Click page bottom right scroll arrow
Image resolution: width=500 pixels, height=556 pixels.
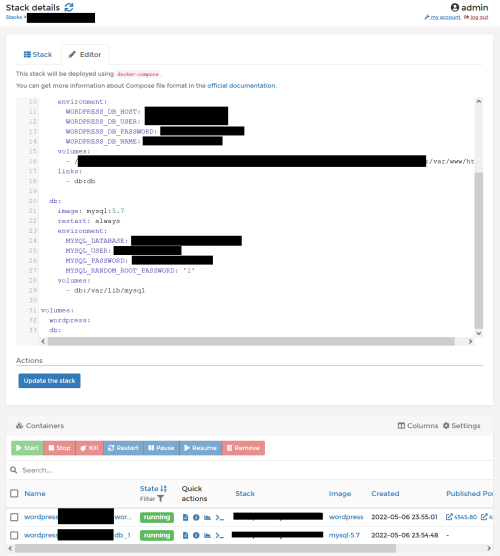coord(489,549)
